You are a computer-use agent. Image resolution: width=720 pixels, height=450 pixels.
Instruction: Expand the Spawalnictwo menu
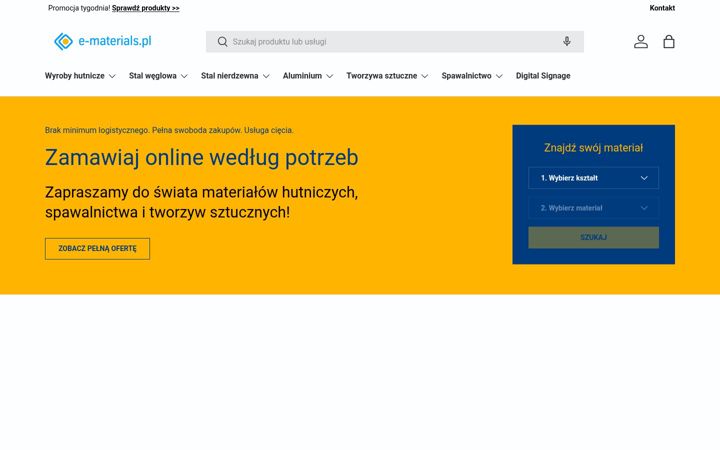tap(472, 76)
